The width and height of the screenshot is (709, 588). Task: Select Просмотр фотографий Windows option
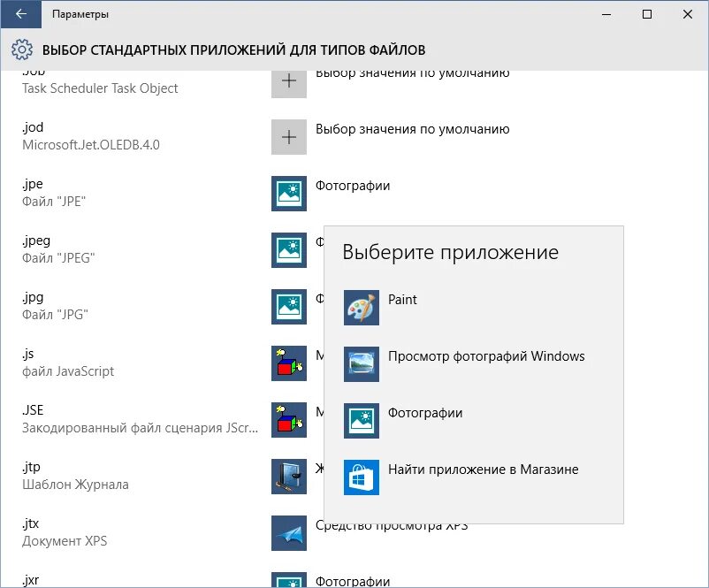486,356
